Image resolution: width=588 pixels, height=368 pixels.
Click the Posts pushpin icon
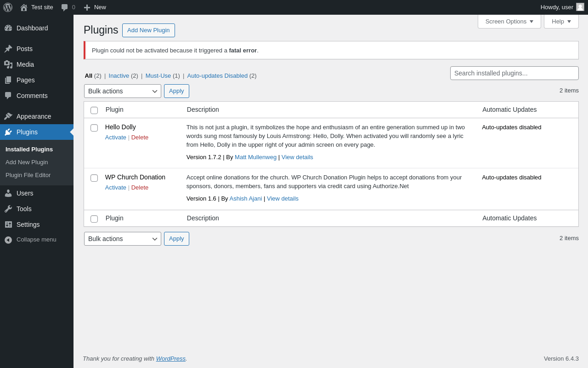[x=8, y=49]
